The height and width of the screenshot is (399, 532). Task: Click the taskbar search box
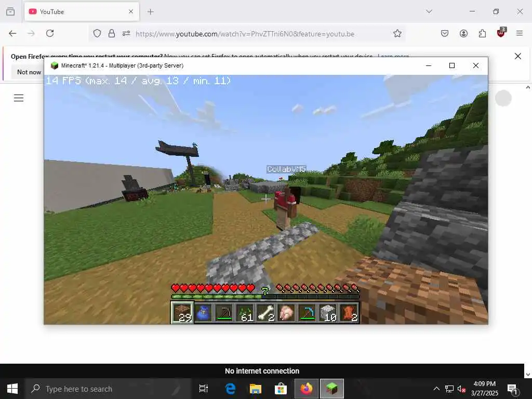109,389
